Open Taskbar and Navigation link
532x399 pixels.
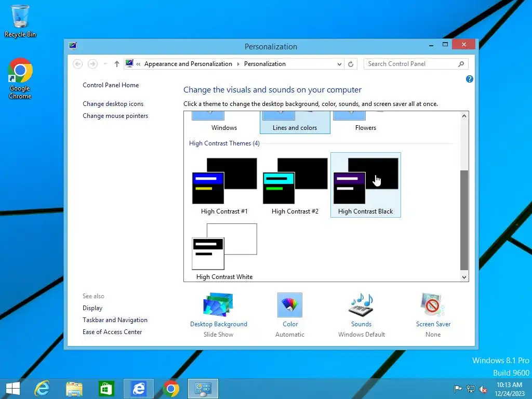[x=115, y=320]
